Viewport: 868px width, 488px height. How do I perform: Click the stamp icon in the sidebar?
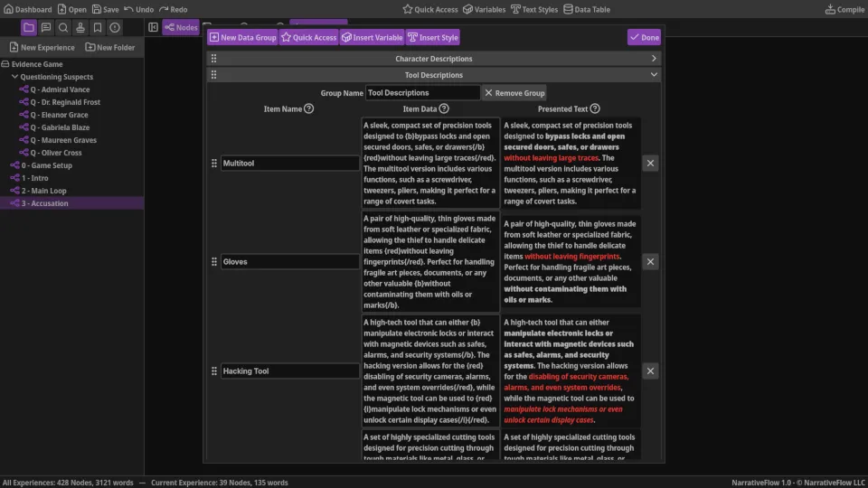pos(80,28)
